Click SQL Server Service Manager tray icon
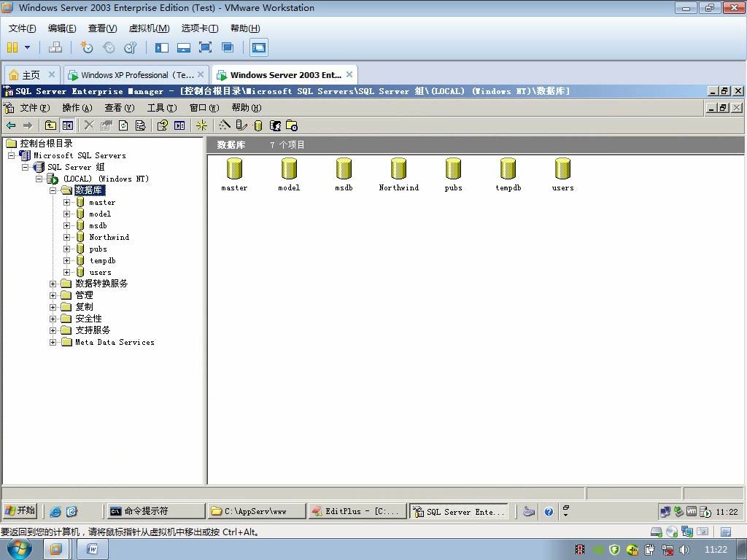The image size is (747, 560). pyautogui.click(x=705, y=512)
